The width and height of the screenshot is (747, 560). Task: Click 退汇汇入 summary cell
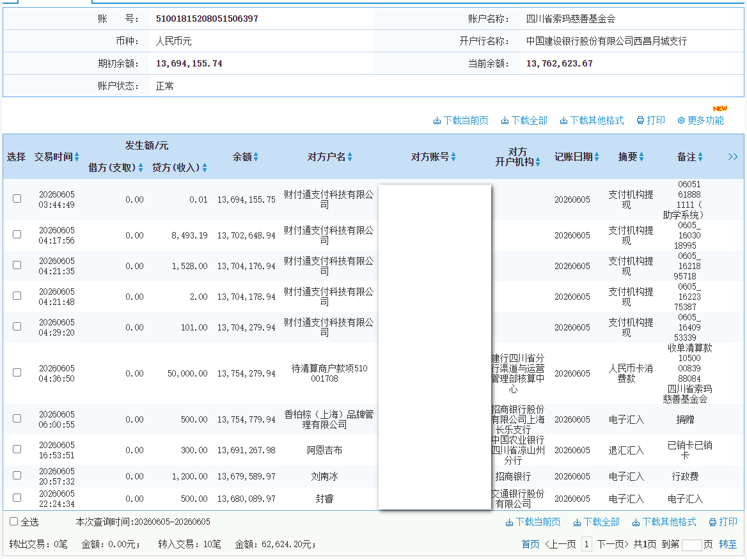[626, 450]
